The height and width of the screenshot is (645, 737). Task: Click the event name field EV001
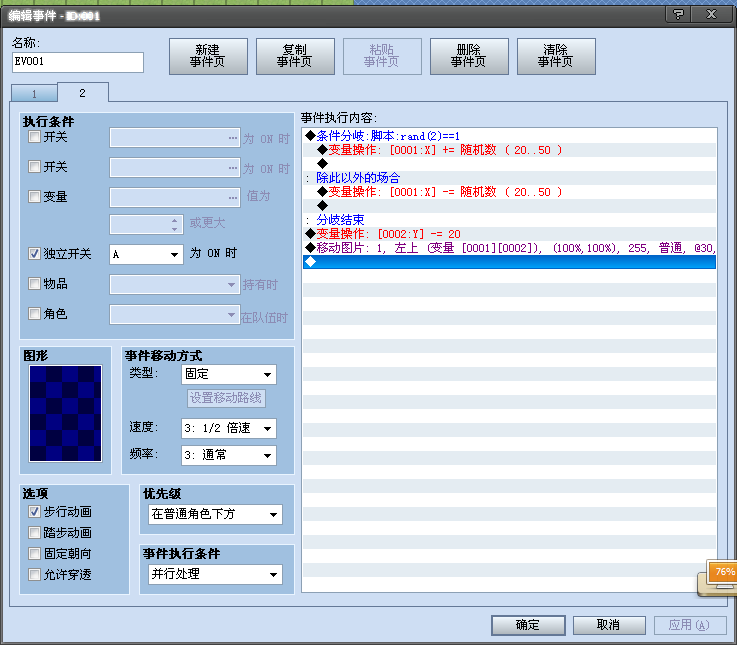(78, 62)
